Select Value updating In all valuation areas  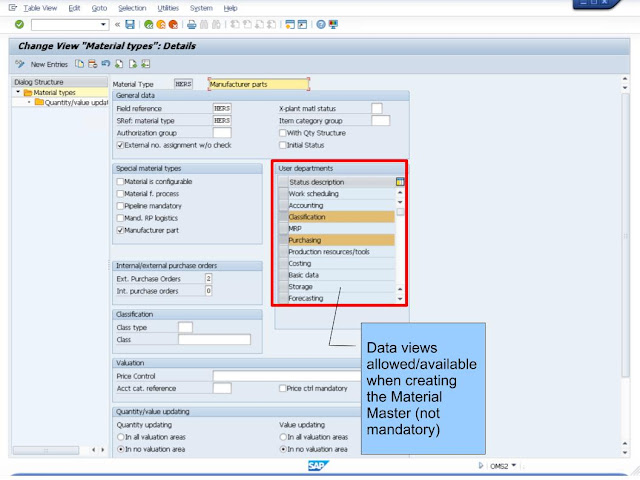click(x=283, y=437)
